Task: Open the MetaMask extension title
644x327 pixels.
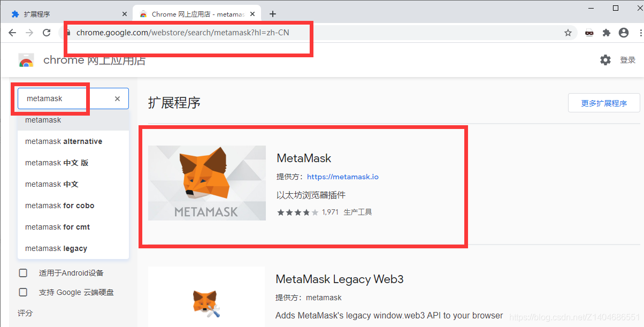Action: pos(304,158)
